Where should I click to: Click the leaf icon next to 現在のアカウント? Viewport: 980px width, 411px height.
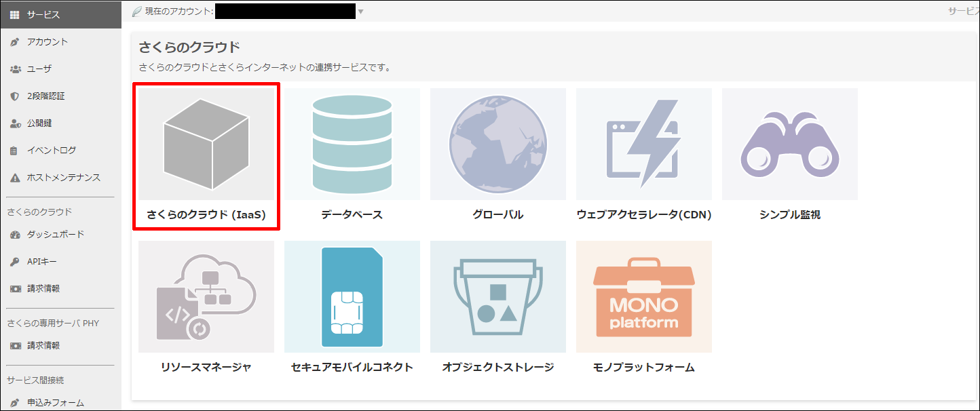point(136,12)
